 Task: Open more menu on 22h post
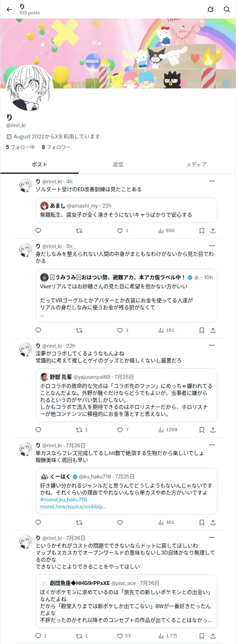click(x=212, y=345)
